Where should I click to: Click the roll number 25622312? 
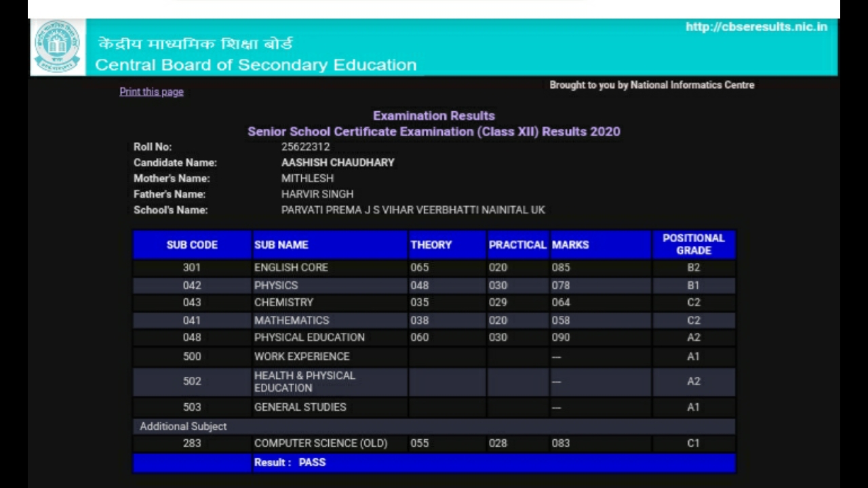(305, 146)
